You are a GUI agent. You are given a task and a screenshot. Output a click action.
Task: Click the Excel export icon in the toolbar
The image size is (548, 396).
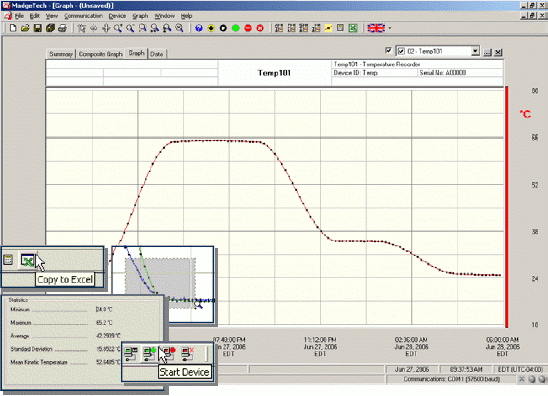pyautogui.click(x=353, y=28)
